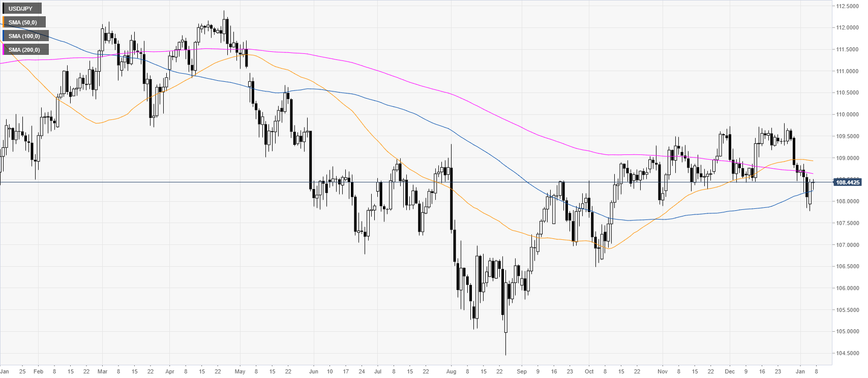Click the Oct date label on time axis

pos(589,371)
